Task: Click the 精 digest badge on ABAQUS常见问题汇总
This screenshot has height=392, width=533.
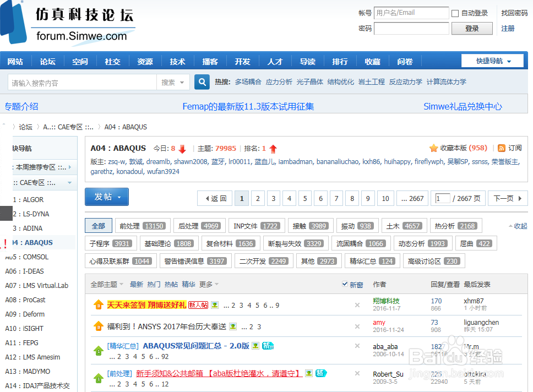Action: click(x=268, y=346)
